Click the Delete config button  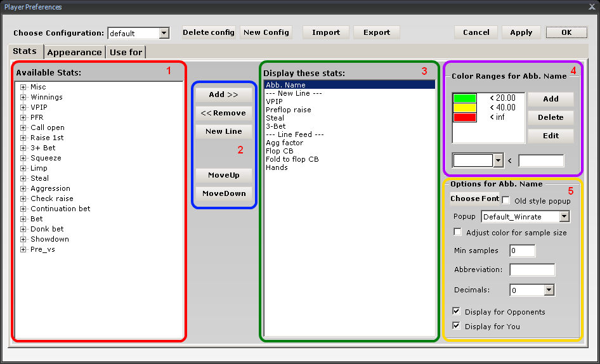click(209, 32)
